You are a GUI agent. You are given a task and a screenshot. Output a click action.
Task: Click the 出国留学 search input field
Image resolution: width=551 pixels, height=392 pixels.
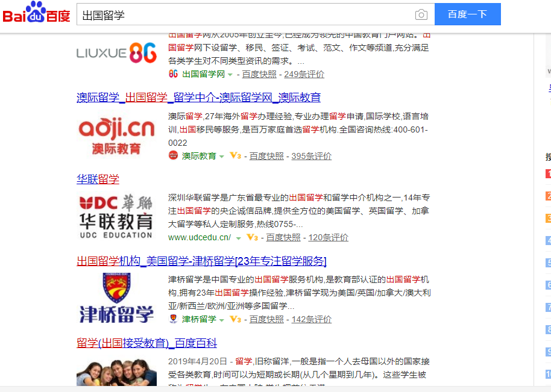[241, 14]
